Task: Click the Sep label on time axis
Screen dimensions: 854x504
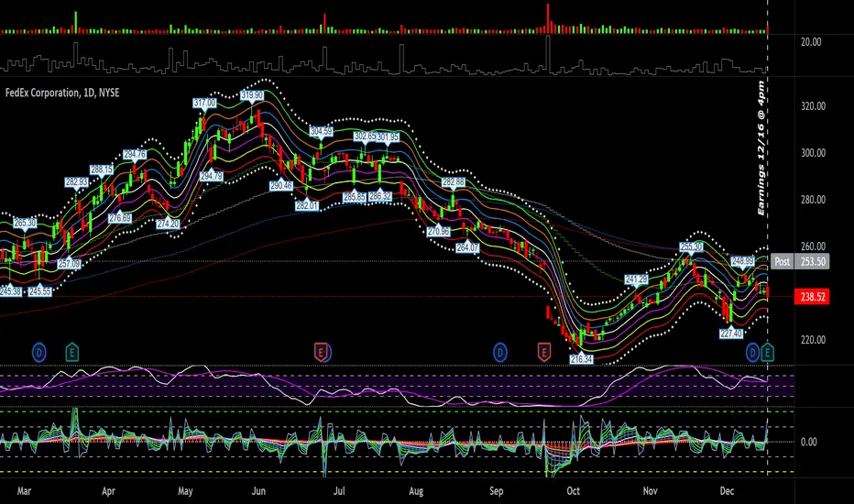Action: [x=496, y=491]
